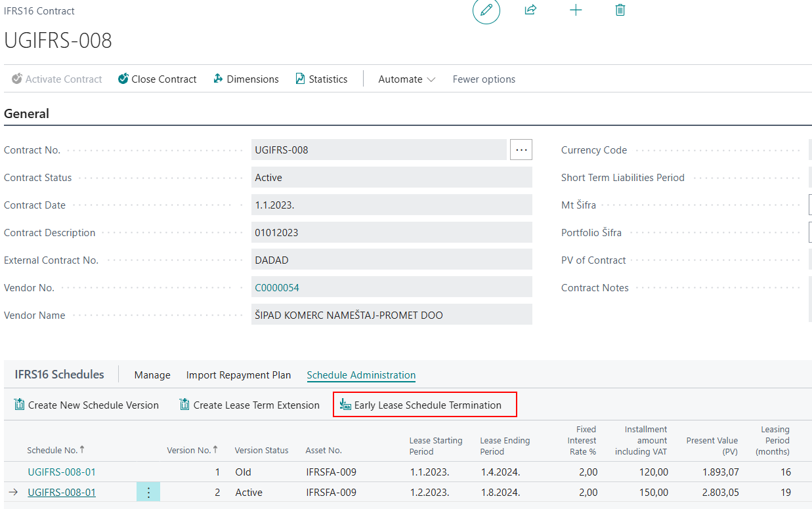Click IFRSFA-009 asset in version 2 row
Viewport: 812px width, 509px height.
[x=331, y=492]
